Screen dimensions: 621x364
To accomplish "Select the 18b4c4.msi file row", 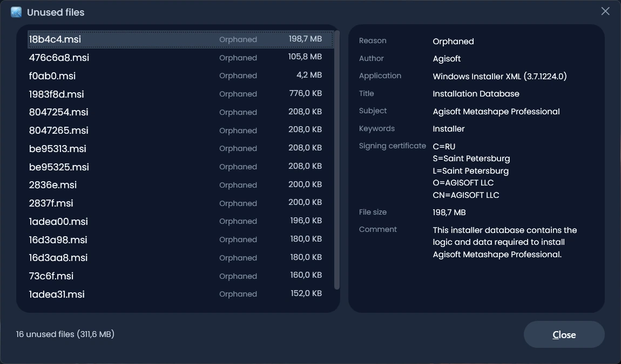I will click(x=180, y=39).
